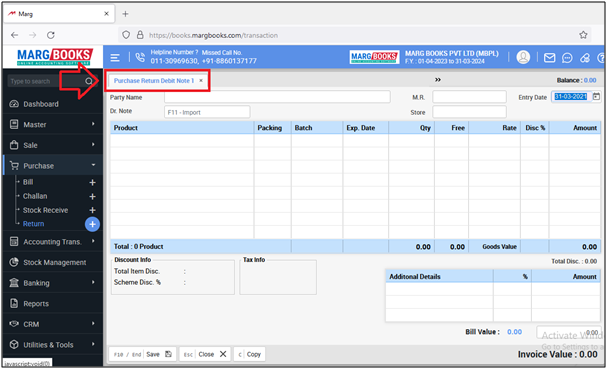
Task: Click the Qty column header
Action: tap(411, 128)
